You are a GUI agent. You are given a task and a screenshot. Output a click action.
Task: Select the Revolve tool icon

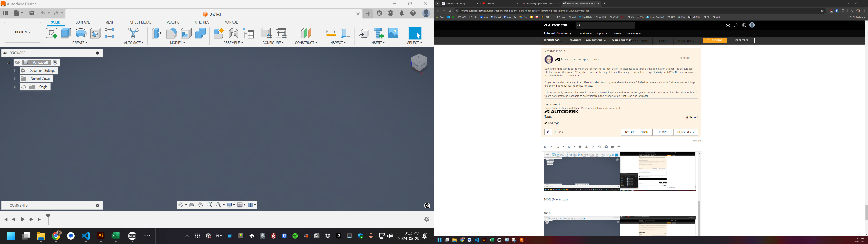coord(81,33)
